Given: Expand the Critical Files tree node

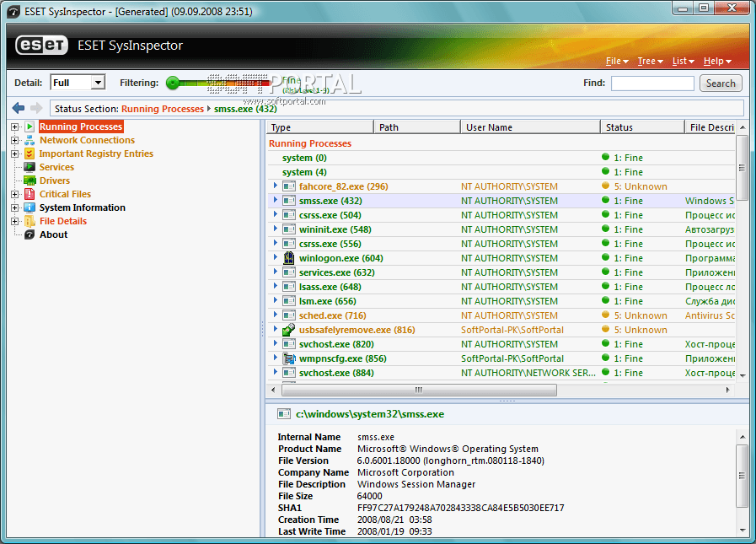Looking at the screenshot, I should point(15,195).
